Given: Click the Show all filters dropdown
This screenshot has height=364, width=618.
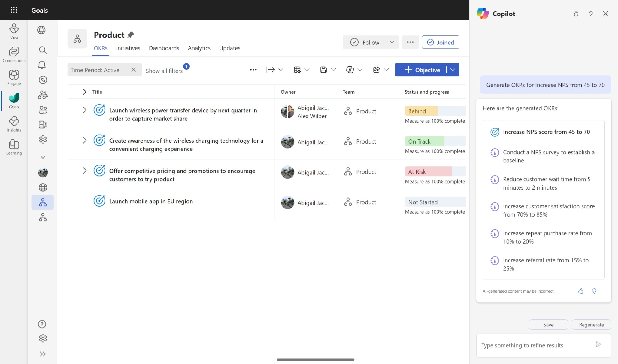Looking at the screenshot, I should pyautogui.click(x=164, y=70).
